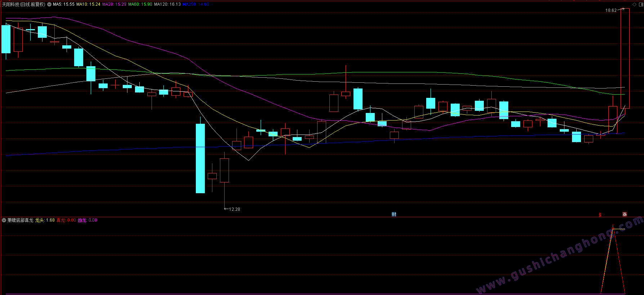Image resolution: width=644 pixels, height=295 pixels.
Task: Select the 趋龙: 0.00 indicator value
Action: click(x=87, y=220)
